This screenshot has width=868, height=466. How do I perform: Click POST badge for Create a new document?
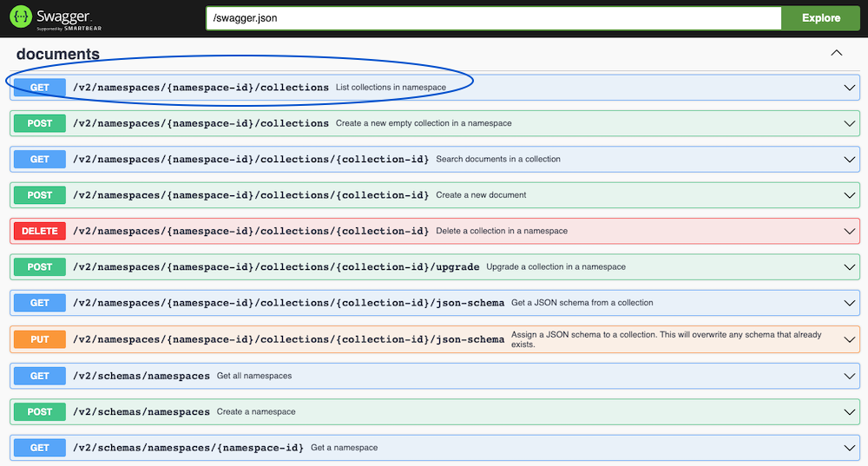[x=40, y=195]
